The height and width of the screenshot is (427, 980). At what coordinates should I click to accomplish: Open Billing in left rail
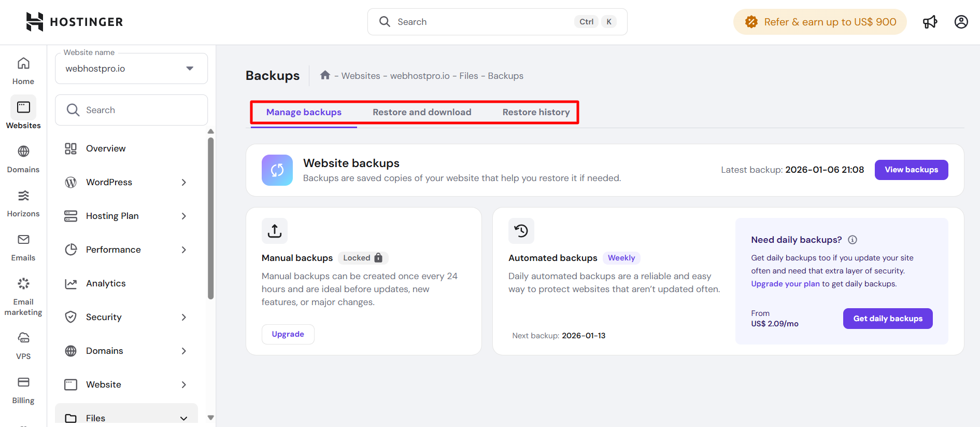[23, 390]
